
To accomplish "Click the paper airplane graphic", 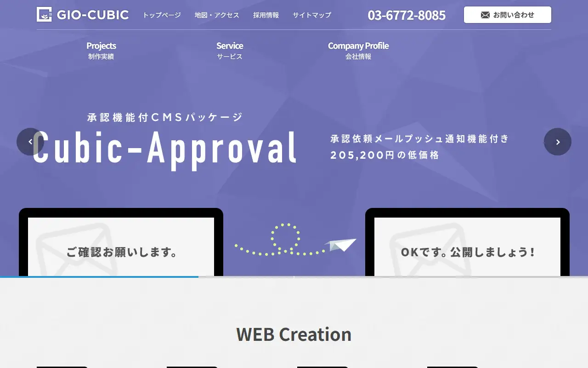I will pos(340,245).
